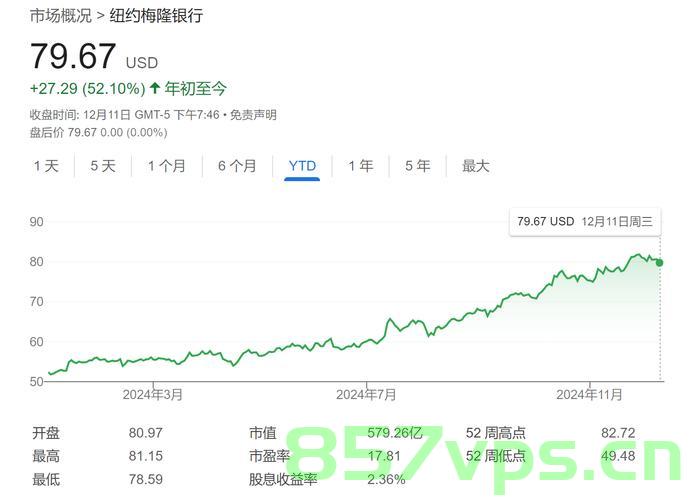Click the 盘后价 79.67 0.00 (0.00%) line
The image size is (698, 500).
point(98,133)
